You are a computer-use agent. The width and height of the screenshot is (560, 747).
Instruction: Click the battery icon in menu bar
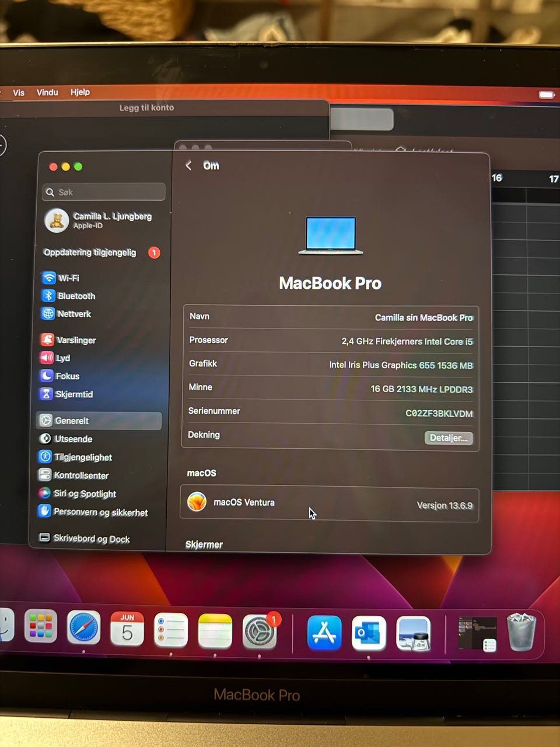547,95
